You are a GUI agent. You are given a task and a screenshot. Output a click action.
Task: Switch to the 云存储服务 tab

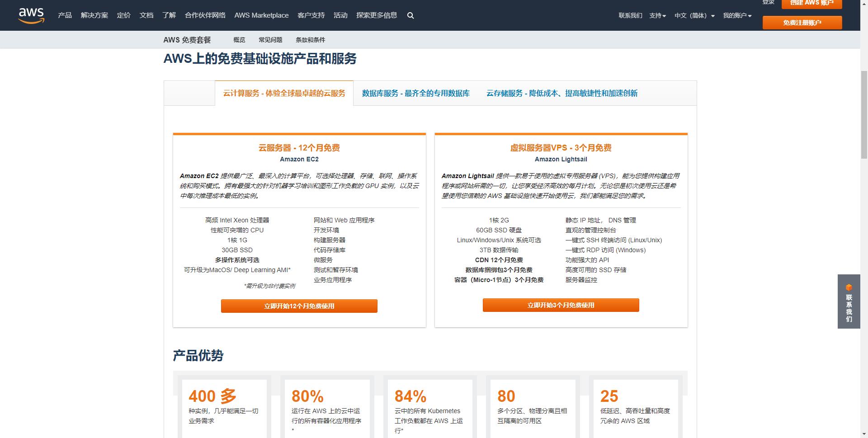coord(561,93)
